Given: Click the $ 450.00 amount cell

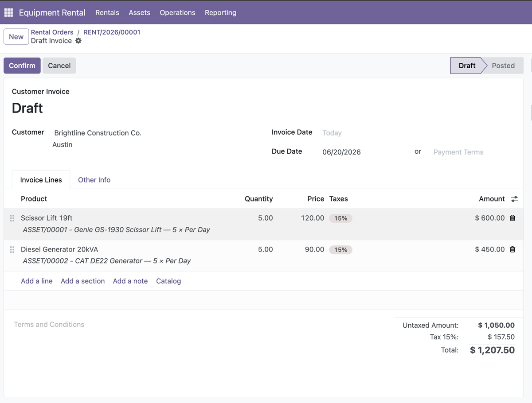Looking at the screenshot, I should pos(489,249).
